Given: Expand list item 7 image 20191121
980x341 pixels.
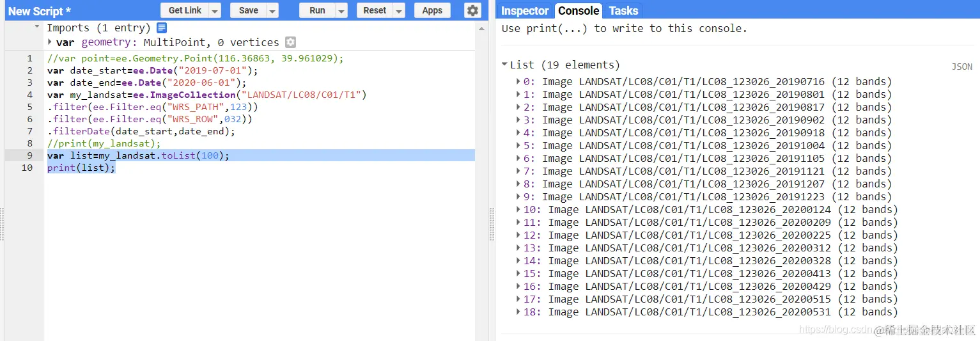Looking at the screenshot, I should (518, 171).
